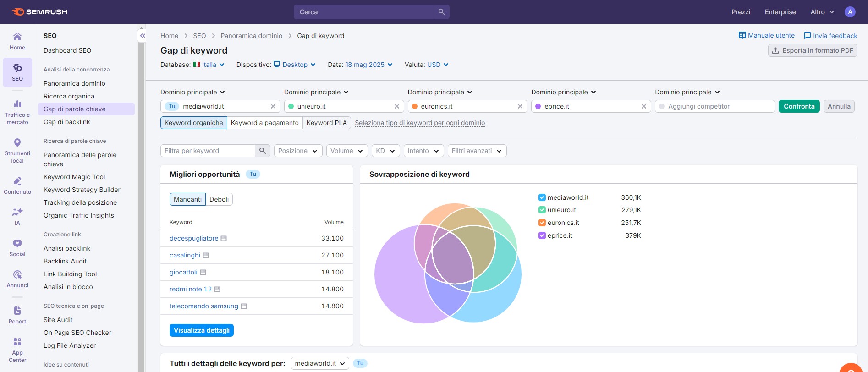Screen dimensions: 868x372
Task: Click the Annulla button
Action: 839,106
